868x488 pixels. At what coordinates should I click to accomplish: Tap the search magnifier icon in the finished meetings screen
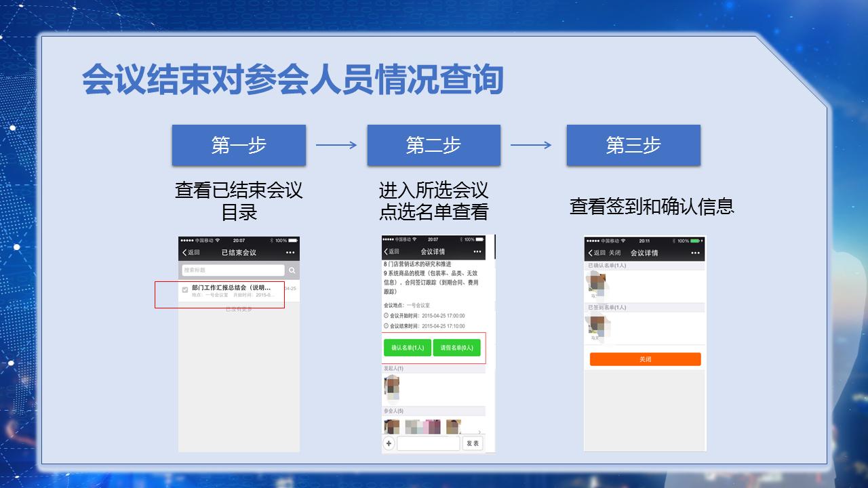[292, 270]
